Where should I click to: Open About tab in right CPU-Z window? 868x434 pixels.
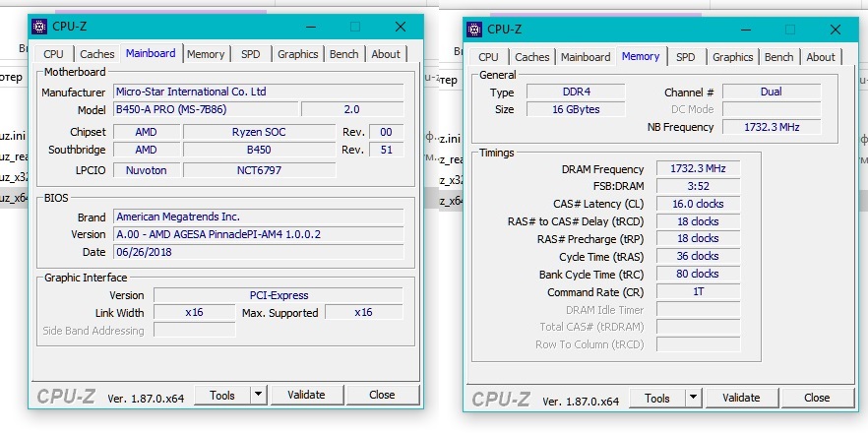(821, 57)
